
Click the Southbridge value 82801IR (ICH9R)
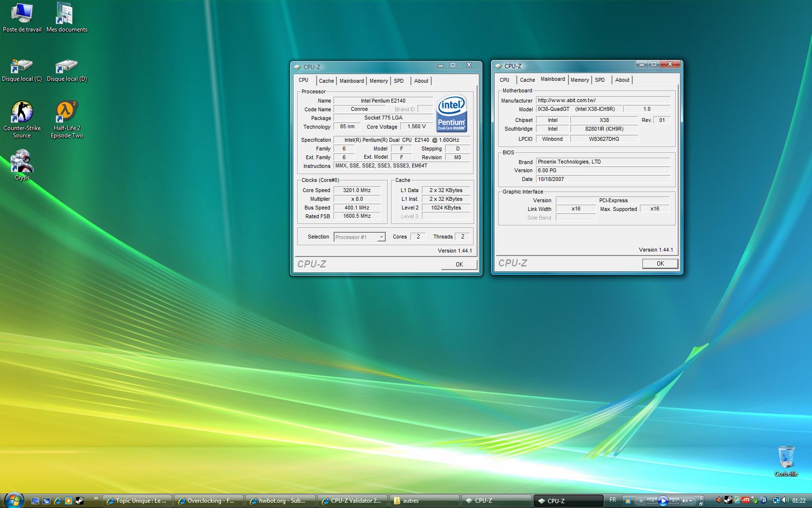pyautogui.click(x=604, y=129)
